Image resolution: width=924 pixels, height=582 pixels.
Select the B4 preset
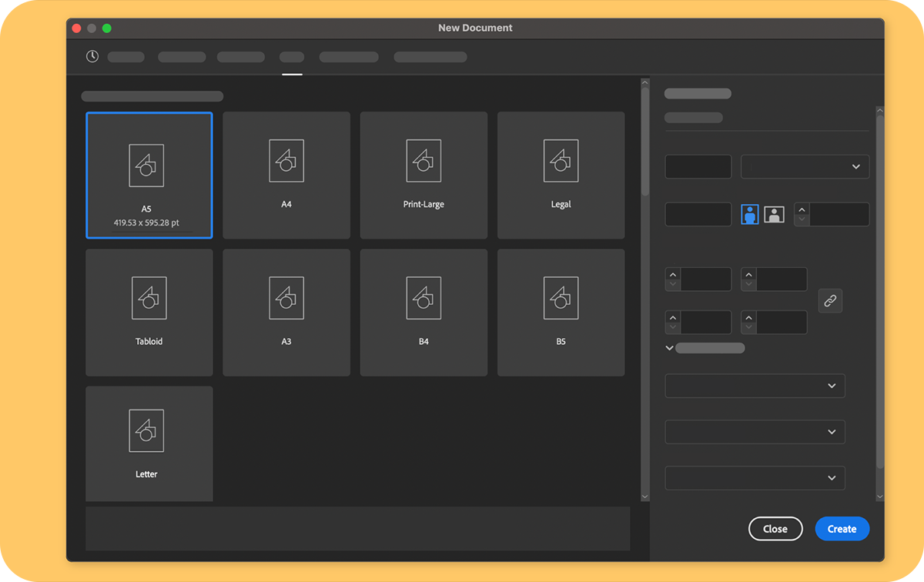[x=423, y=312]
